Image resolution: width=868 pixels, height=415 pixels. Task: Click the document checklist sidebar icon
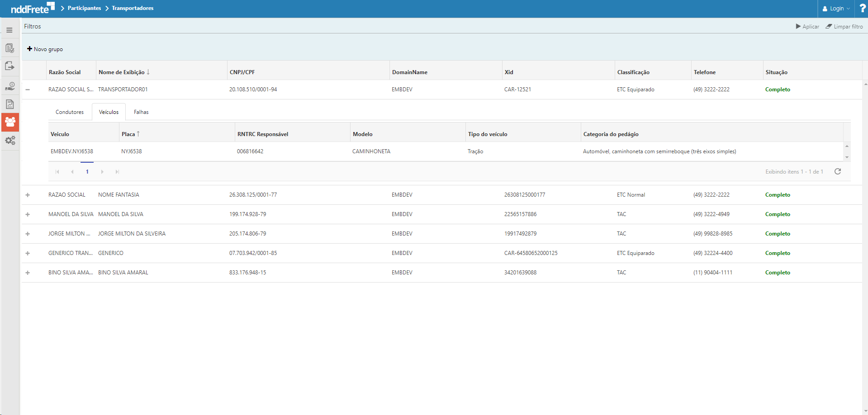pyautogui.click(x=9, y=48)
